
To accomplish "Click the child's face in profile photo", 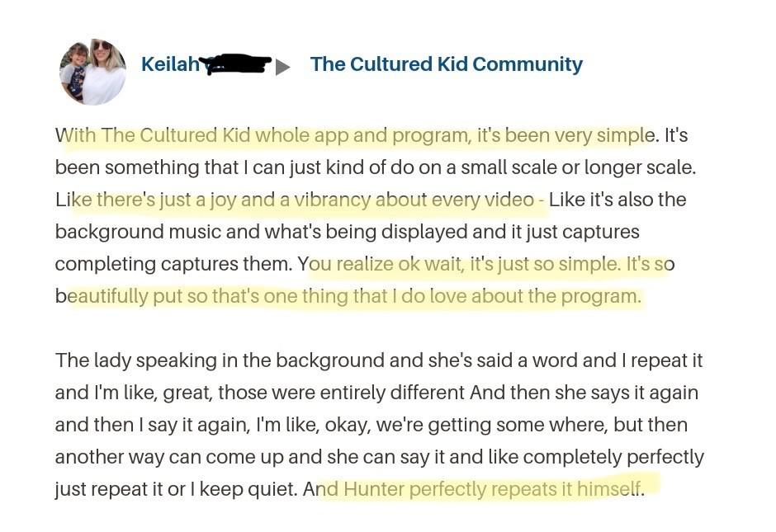I will pos(78,54).
